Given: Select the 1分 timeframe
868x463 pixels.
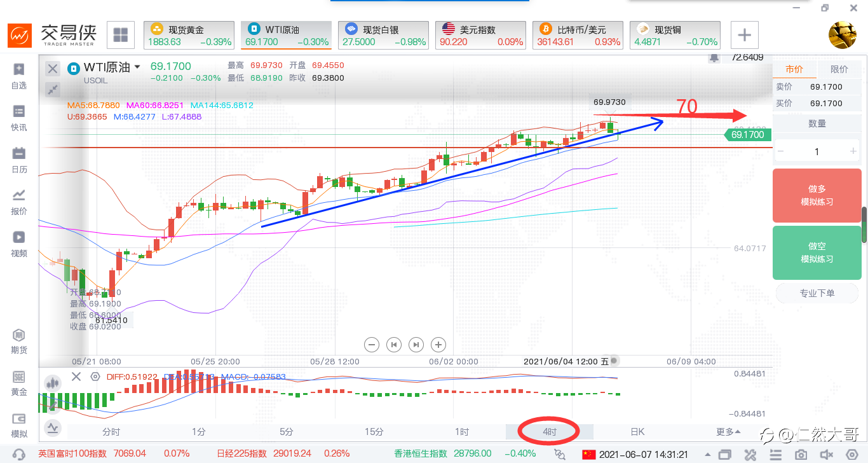Looking at the screenshot, I should click(x=199, y=432).
